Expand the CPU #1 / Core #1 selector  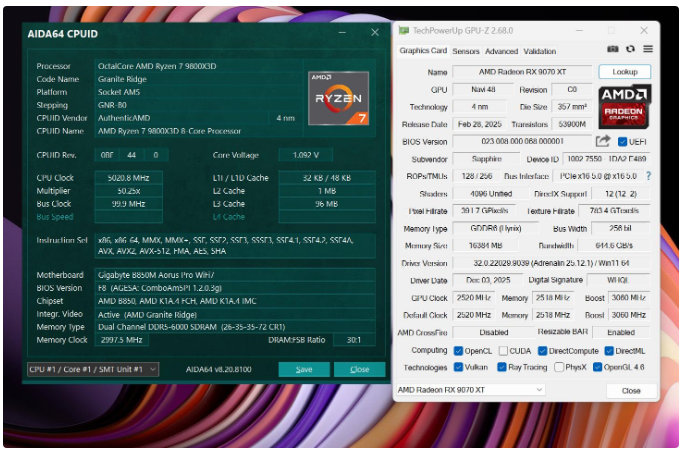pyautogui.click(x=93, y=369)
